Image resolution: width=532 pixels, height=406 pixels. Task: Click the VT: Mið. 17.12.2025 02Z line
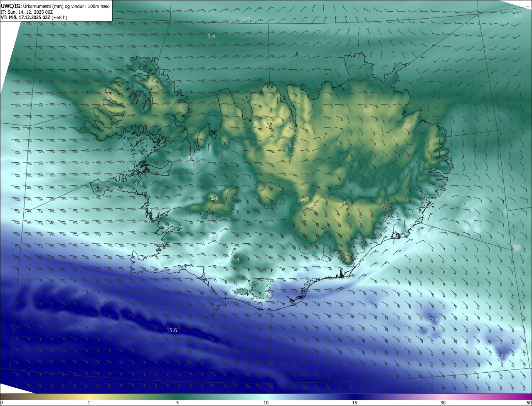34,17
